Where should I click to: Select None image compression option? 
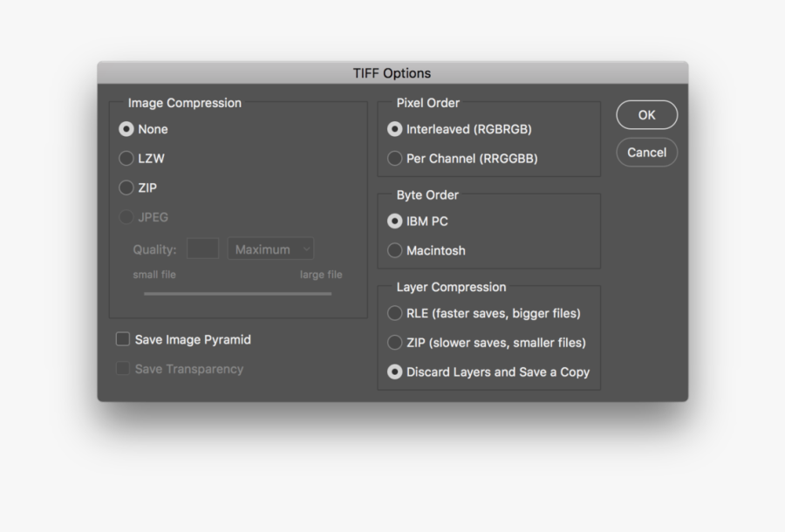[126, 129]
